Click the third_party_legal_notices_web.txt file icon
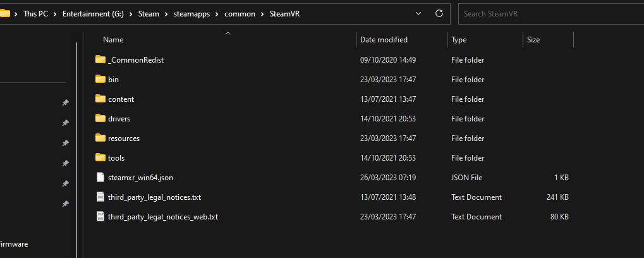Image resolution: width=644 pixels, height=258 pixels. (100, 216)
